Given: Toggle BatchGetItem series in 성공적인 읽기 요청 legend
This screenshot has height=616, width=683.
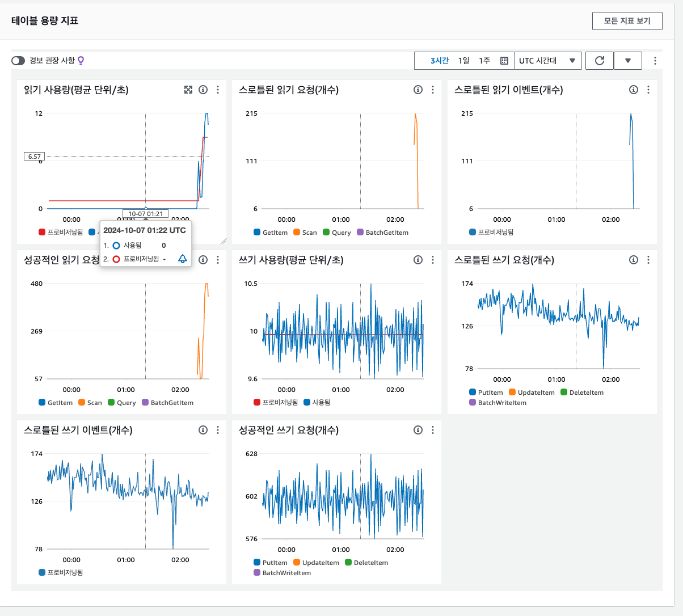Looking at the screenshot, I should (x=168, y=403).
